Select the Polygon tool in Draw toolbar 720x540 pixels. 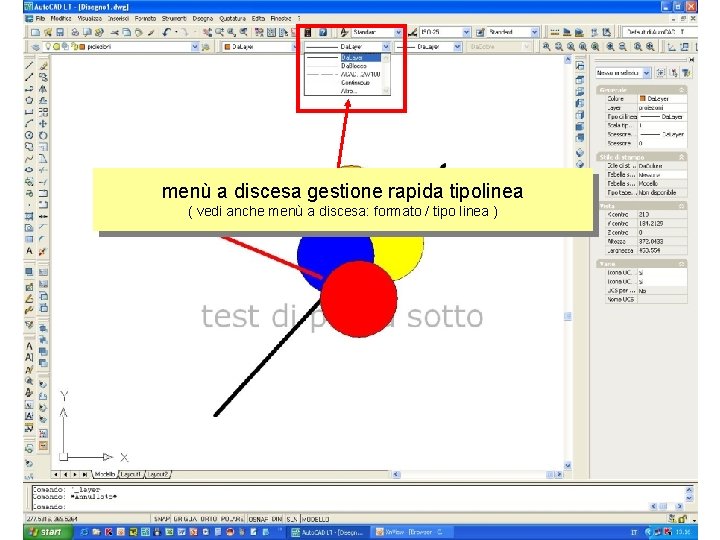tap(29, 101)
